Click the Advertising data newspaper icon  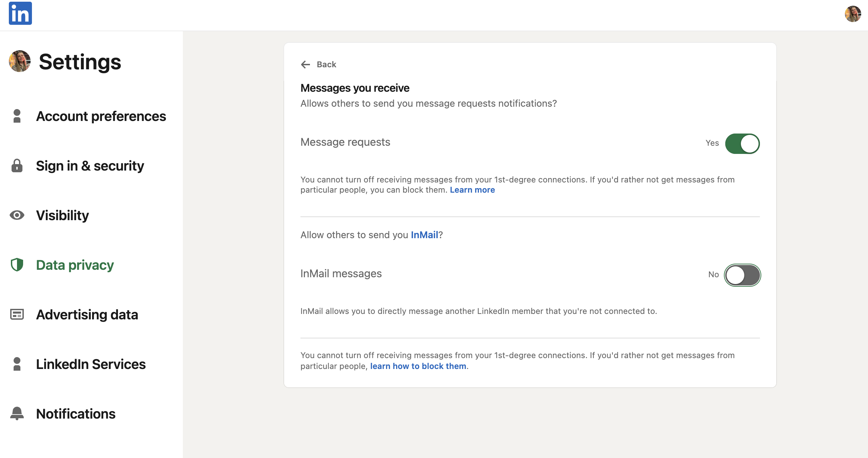[x=17, y=315]
